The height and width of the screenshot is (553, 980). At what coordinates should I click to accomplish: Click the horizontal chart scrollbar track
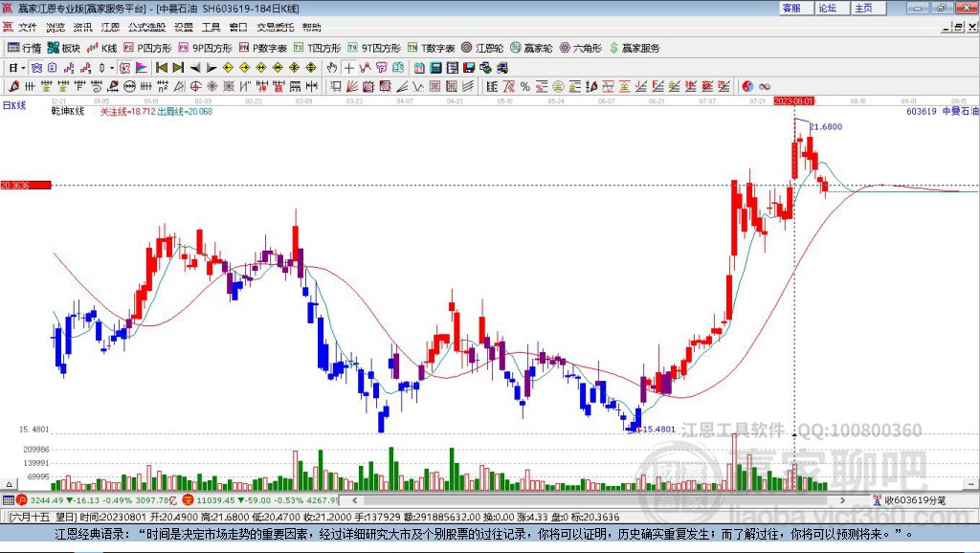tap(598, 499)
